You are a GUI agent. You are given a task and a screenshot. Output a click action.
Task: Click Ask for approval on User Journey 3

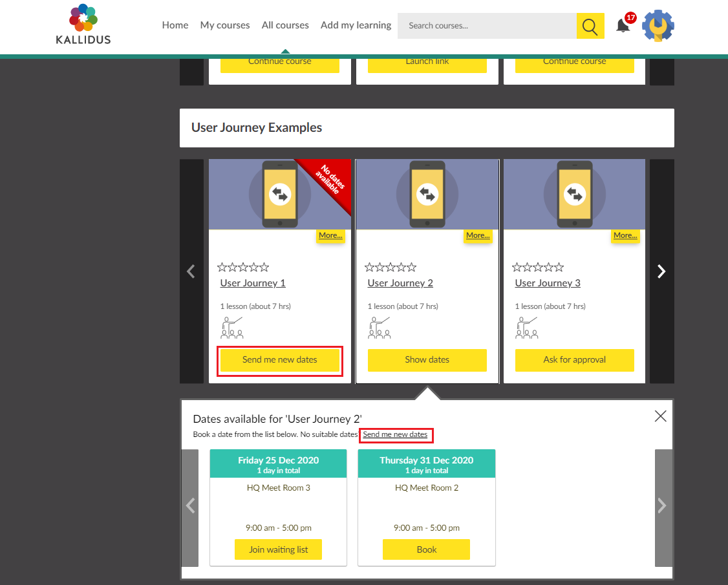tap(574, 360)
